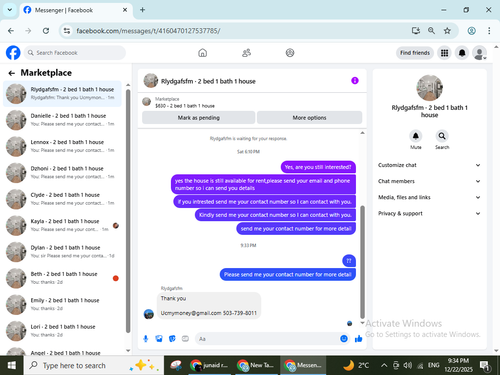Screen dimensions: 500x375
Task: Expand the Privacy & support section
Action: tap(429, 213)
